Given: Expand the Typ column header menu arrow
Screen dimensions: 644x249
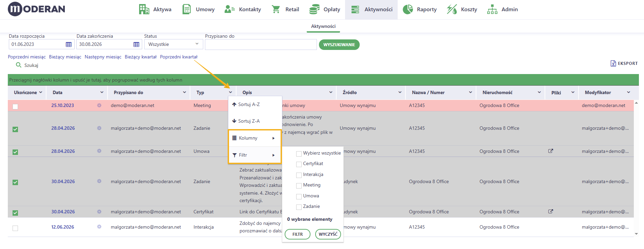Looking at the screenshot, I should (230, 92).
